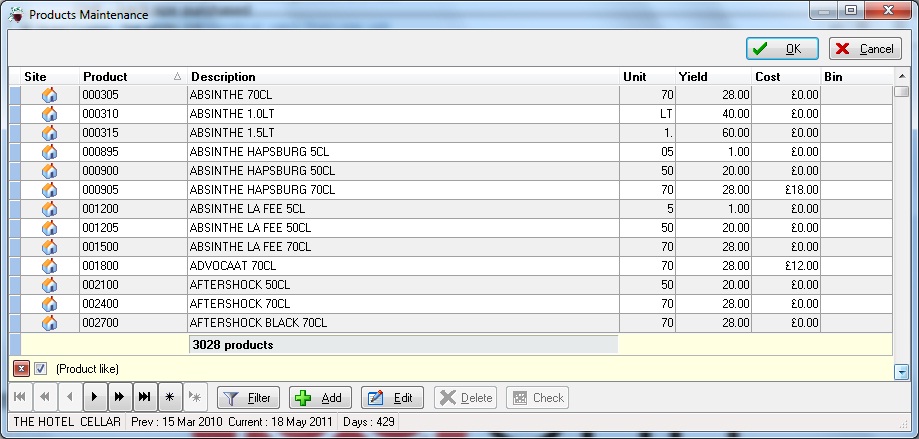This screenshot has height=439, width=919.
Task: Click the £18.00 cost cell
Action: coord(785,190)
